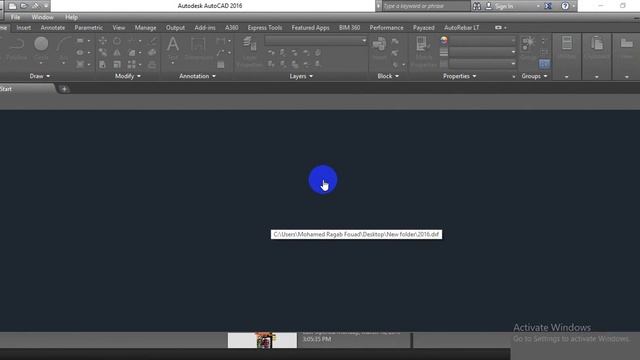Click the Stretch tool in Modify panel

pos(102,64)
